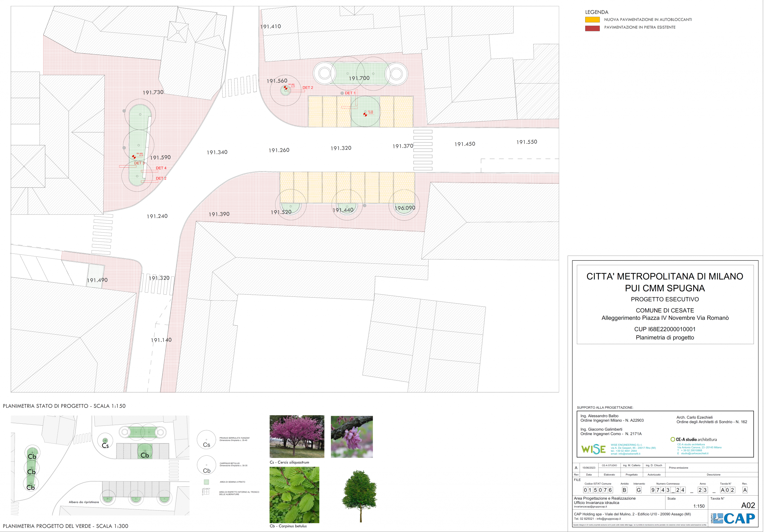Click the tronco rispetto area grid symbol
764x532 pixels.
[x=206, y=492]
